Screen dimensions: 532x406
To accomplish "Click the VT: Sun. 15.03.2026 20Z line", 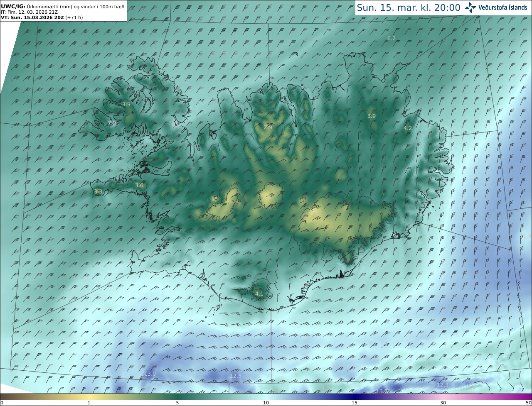I will [41, 17].
